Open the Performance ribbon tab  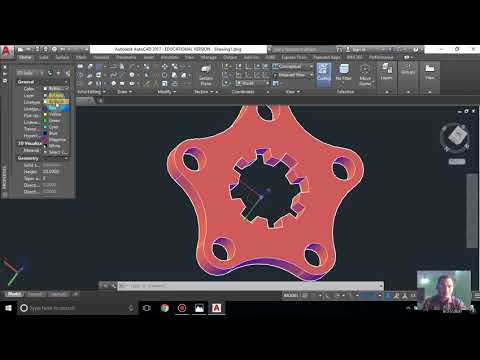(381, 57)
